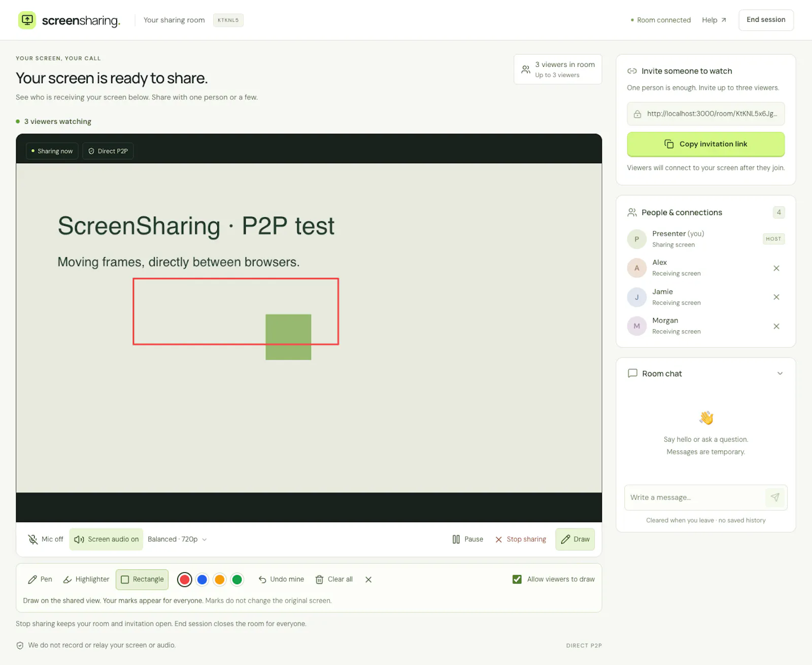
Task: Select the invitation URL field
Action: (705, 114)
